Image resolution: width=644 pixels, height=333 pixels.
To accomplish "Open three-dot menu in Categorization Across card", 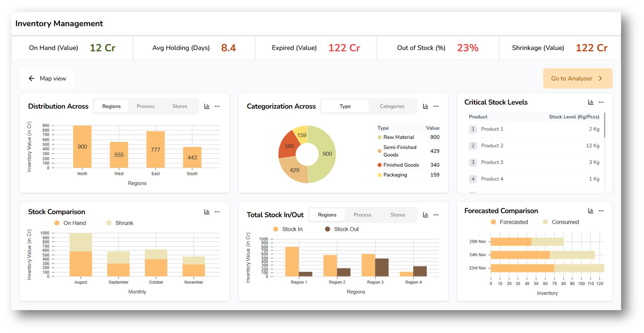I will click(436, 106).
